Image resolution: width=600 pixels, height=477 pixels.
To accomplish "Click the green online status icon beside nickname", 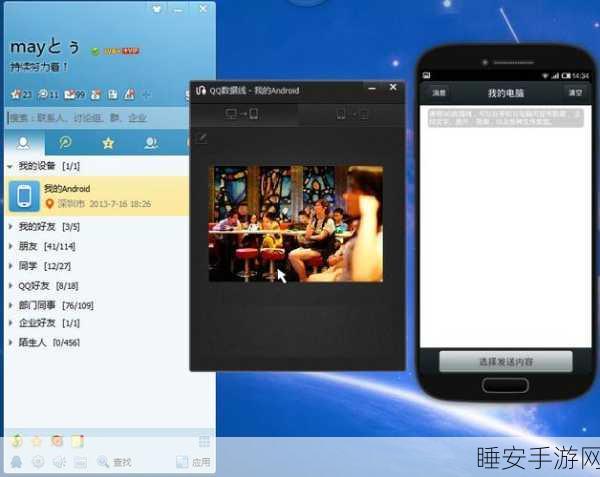I will (x=95, y=51).
